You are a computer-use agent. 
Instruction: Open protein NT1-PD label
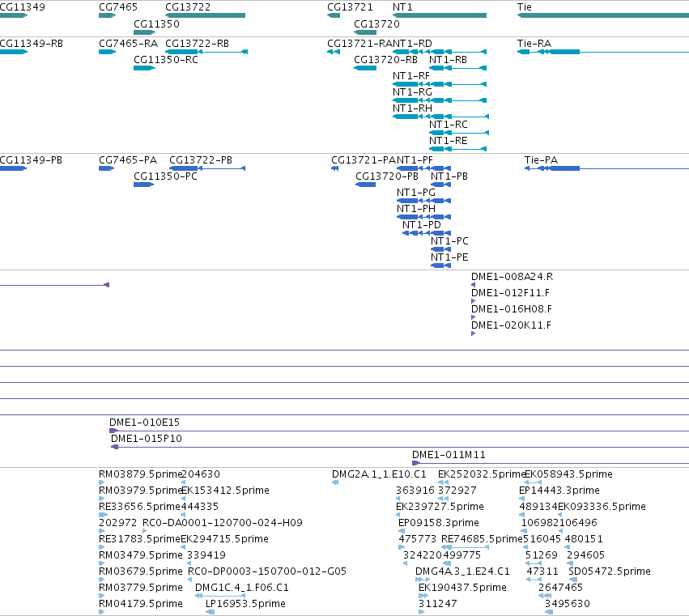pyautogui.click(x=421, y=224)
